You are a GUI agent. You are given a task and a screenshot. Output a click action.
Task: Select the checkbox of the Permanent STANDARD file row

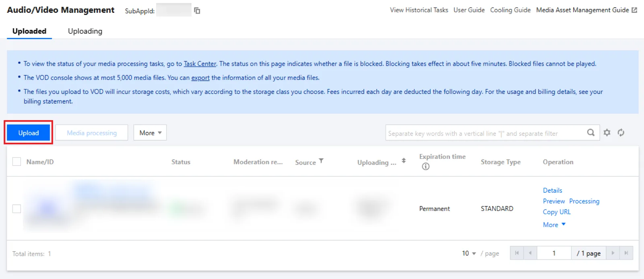click(17, 208)
